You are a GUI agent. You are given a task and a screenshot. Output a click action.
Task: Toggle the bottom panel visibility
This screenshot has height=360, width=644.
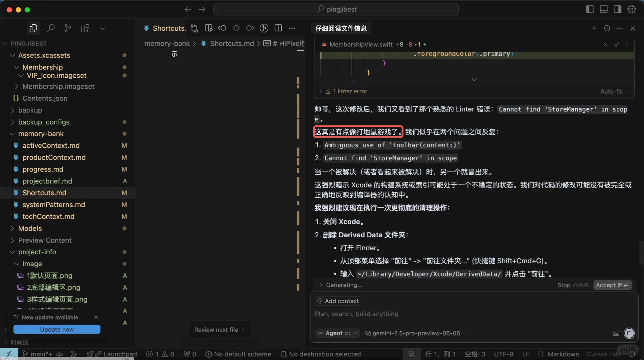(603, 9)
